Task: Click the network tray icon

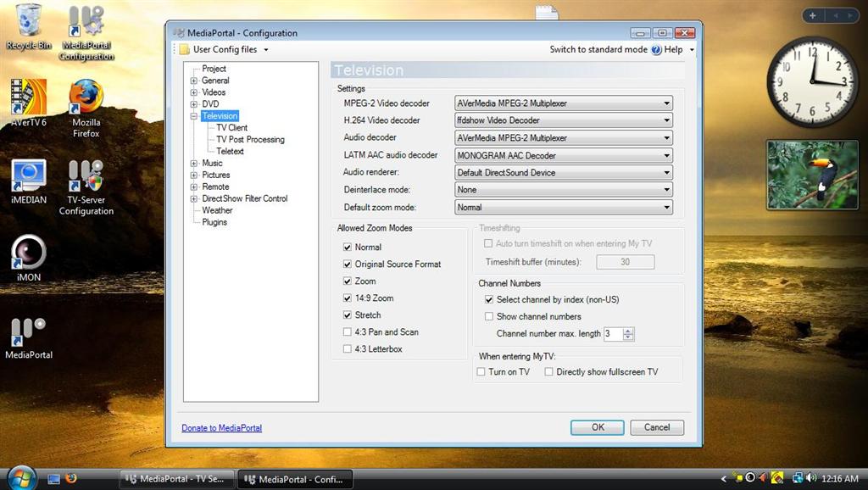Action: (x=798, y=478)
